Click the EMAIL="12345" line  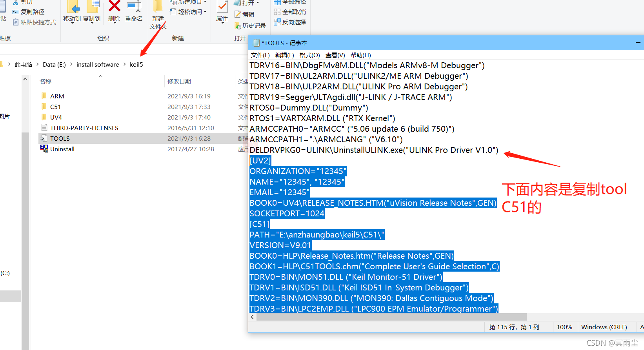pos(280,192)
